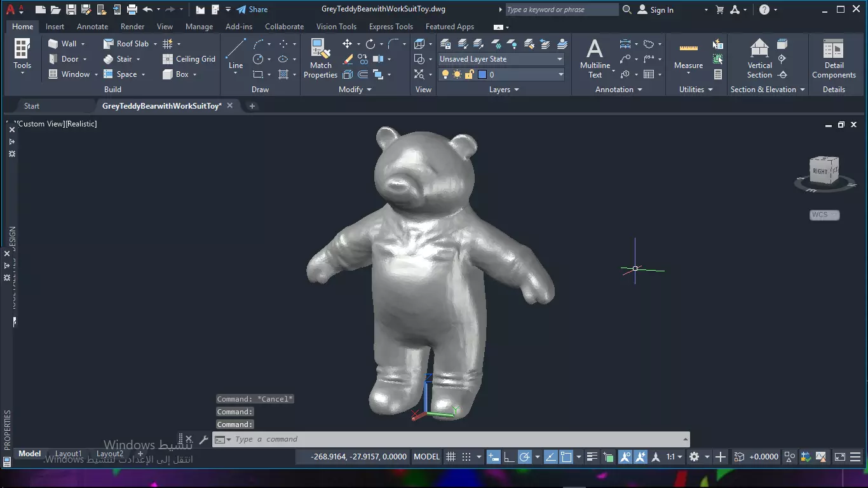Click the MODEL space button in status bar
The width and height of the screenshot is (868, 488).
[426, 456]
